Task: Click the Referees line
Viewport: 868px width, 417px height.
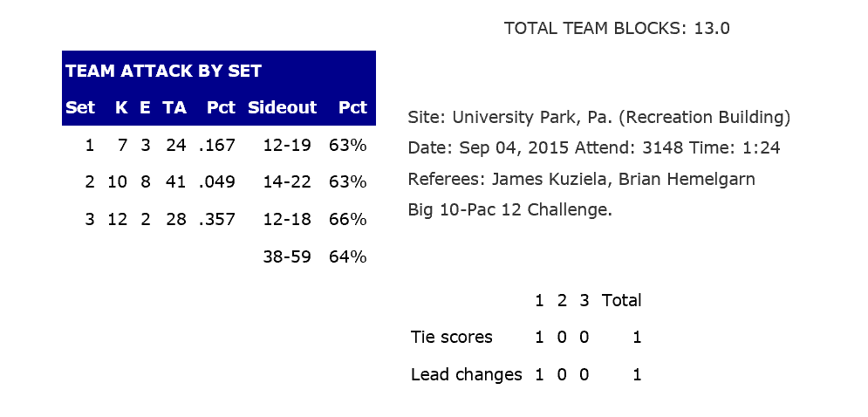Action: click(581, 180)
